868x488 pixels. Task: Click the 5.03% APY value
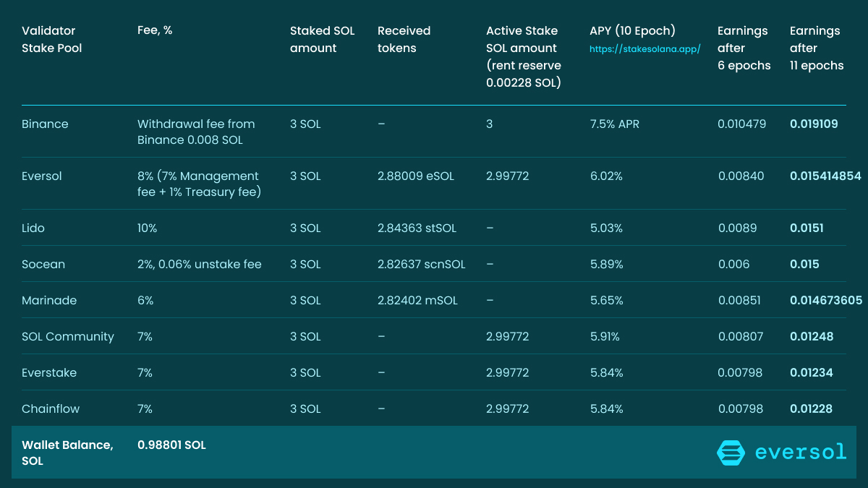[x=606, y=228]
